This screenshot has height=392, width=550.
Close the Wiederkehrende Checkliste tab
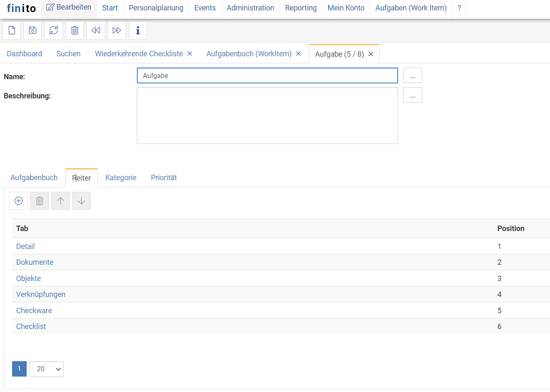(x=189, y=54)
